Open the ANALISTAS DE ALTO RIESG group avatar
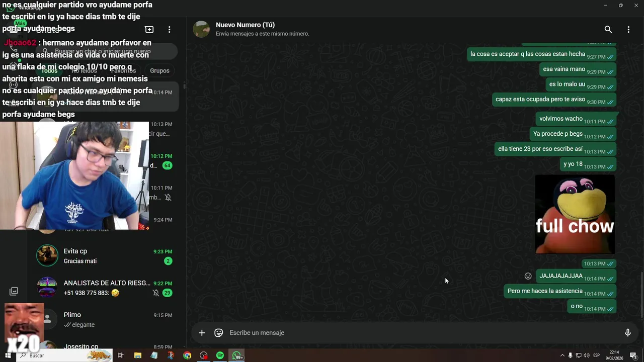This screenshot has width=644, height=362. [x=47, y=288]
